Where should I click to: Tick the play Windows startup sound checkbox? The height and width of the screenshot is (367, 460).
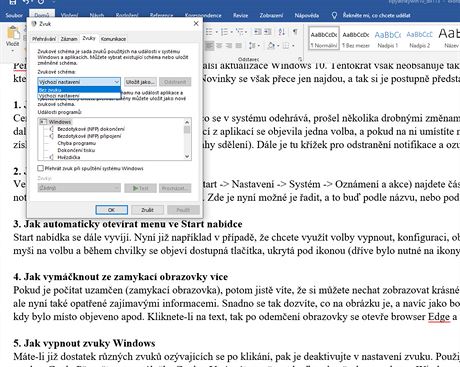pos(40,168)
